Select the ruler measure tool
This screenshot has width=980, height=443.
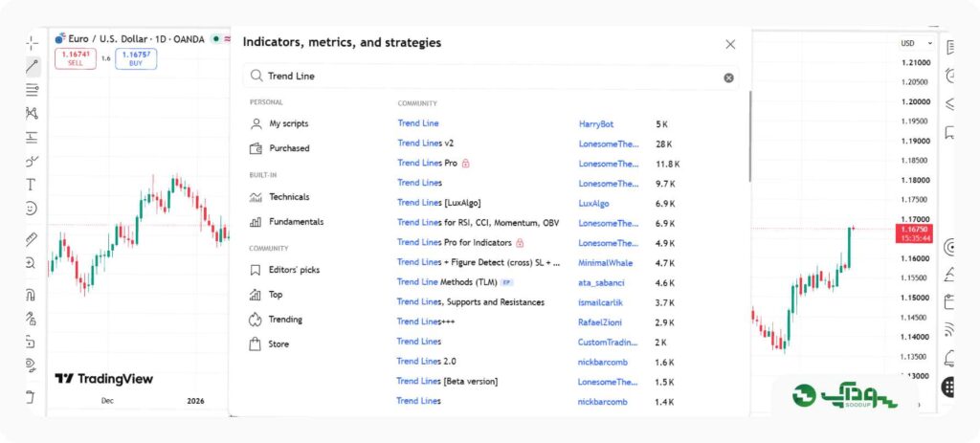tap(32, 238)
